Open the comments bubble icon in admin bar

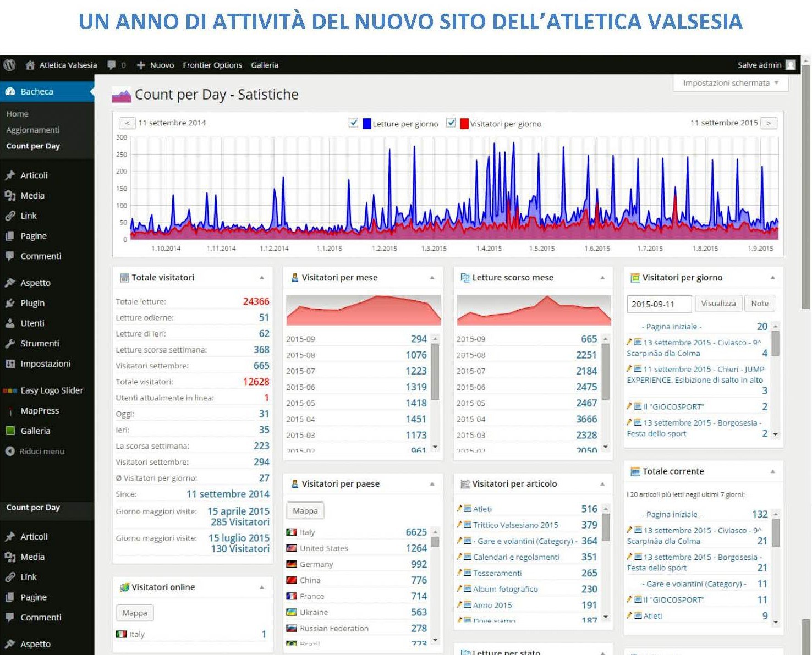tap(112, 65)
